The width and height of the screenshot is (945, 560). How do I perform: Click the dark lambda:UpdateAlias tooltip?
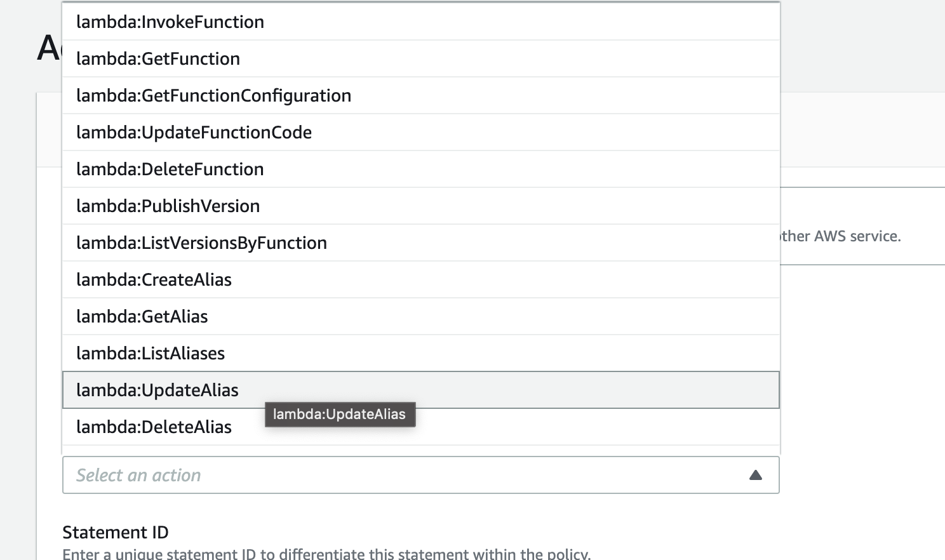point(340,415)
